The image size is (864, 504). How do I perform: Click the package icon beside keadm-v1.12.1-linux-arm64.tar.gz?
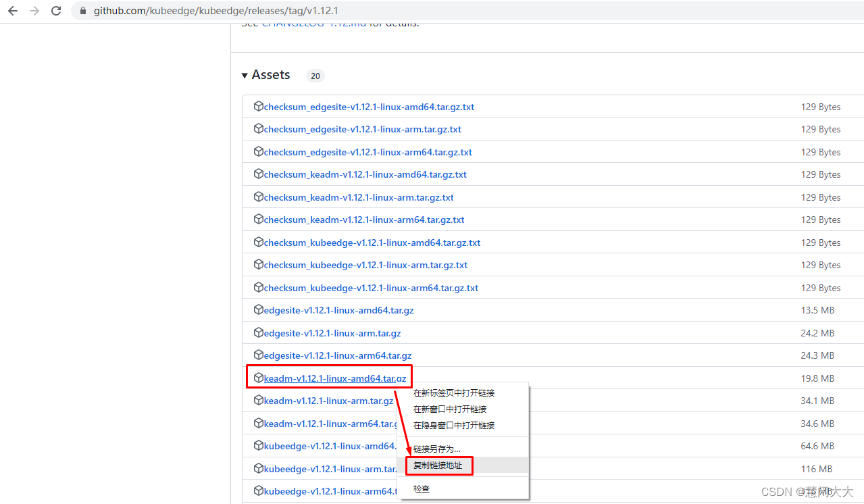tap(258, 424)
